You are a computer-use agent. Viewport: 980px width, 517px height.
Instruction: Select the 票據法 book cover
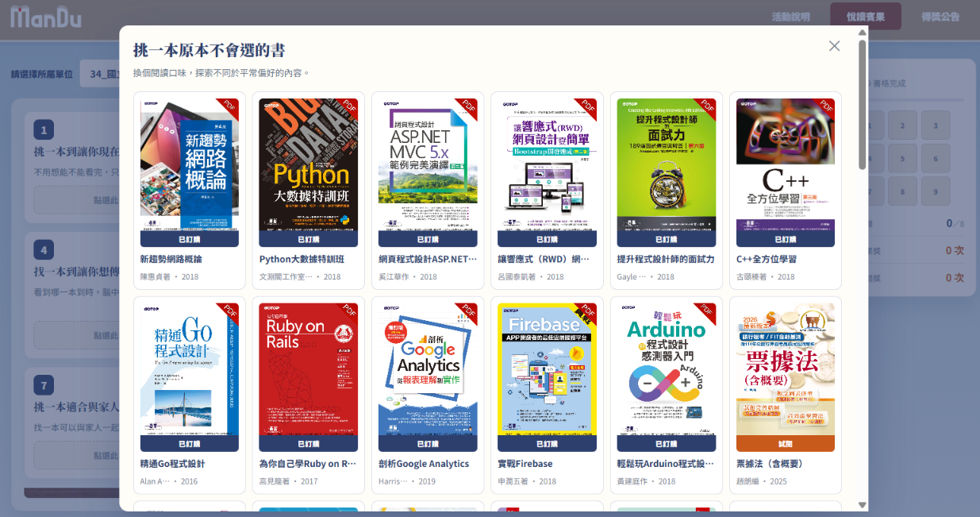point(786,369)
